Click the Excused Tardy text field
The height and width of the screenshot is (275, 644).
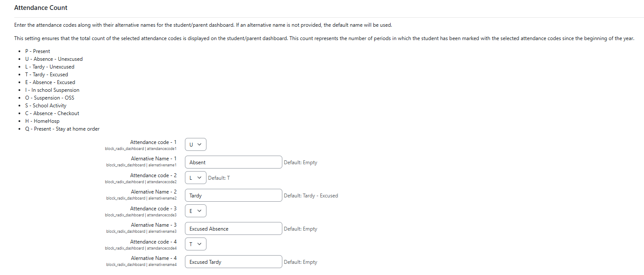pyautogui.click(x=234, y=262)
